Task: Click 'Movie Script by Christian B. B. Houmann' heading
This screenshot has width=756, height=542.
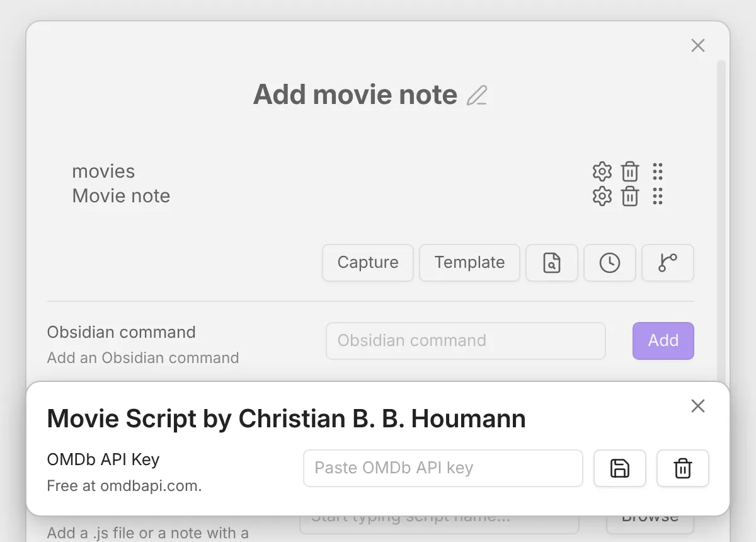Action: pos(287,419)
